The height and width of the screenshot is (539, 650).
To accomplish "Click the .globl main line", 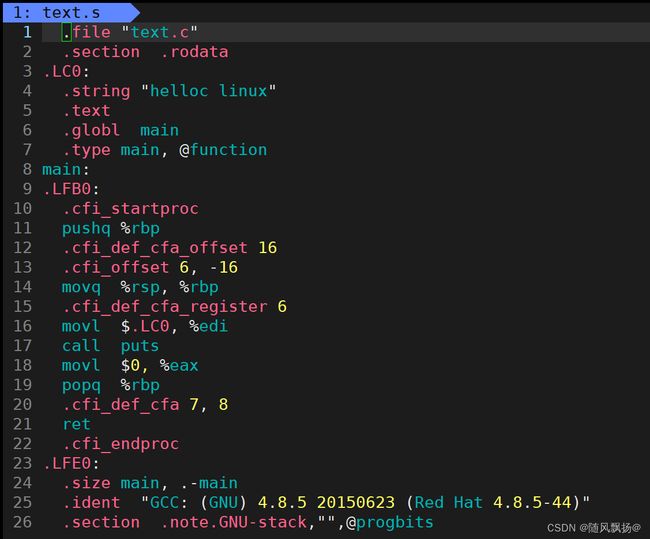I will point(121,130).
